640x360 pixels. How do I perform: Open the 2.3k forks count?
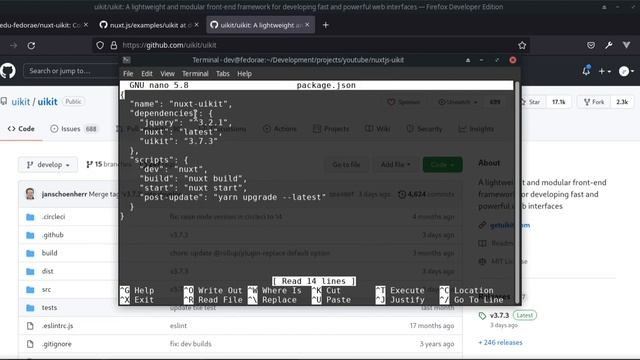(622, 102)
